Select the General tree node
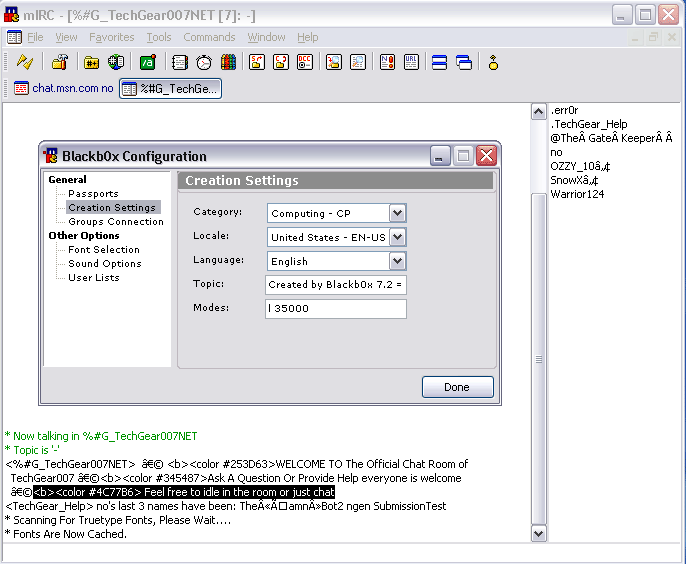Image resolution: width=686 pixels, height=564 pixels. point(67,179)
